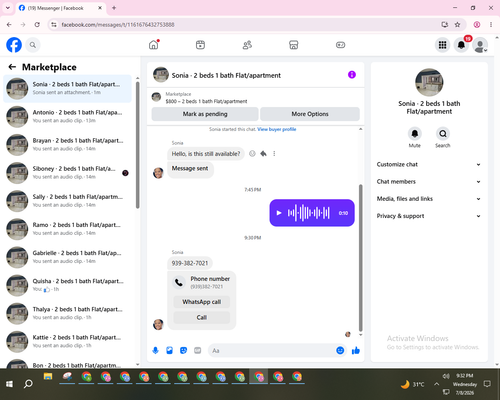
Task: Click the $800 listing thumbnail under chat header
Action: click(156, 97)
